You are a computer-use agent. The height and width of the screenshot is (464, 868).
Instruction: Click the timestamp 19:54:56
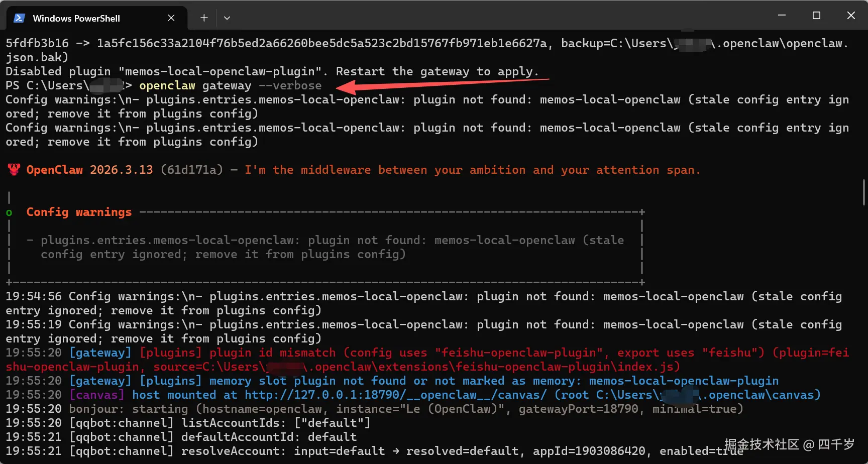click(34, 297)
